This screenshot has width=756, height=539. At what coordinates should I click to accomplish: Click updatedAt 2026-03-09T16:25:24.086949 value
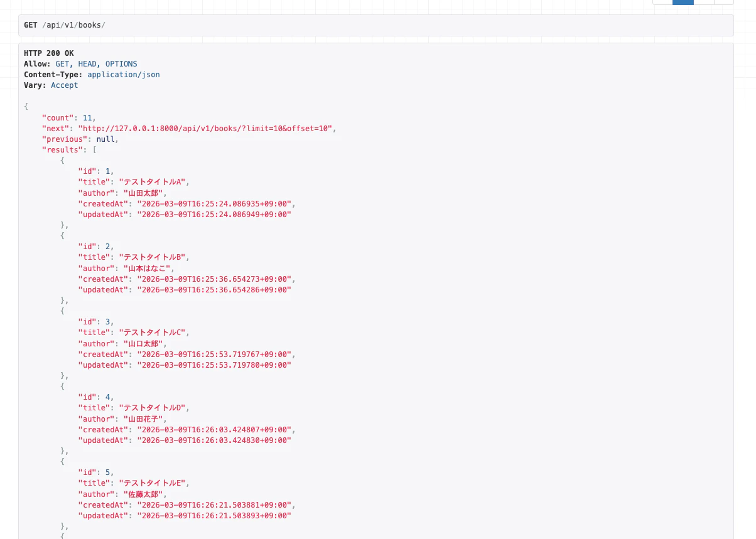[x=214, y=215]
